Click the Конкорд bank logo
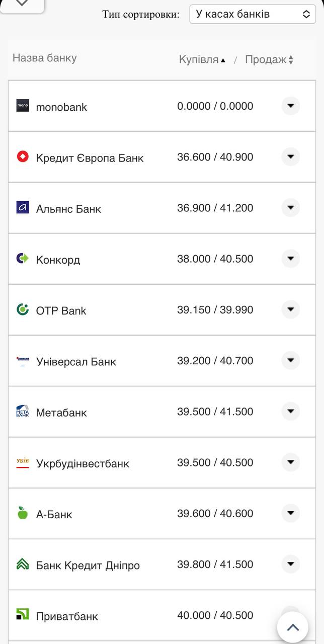 point(23,259)
